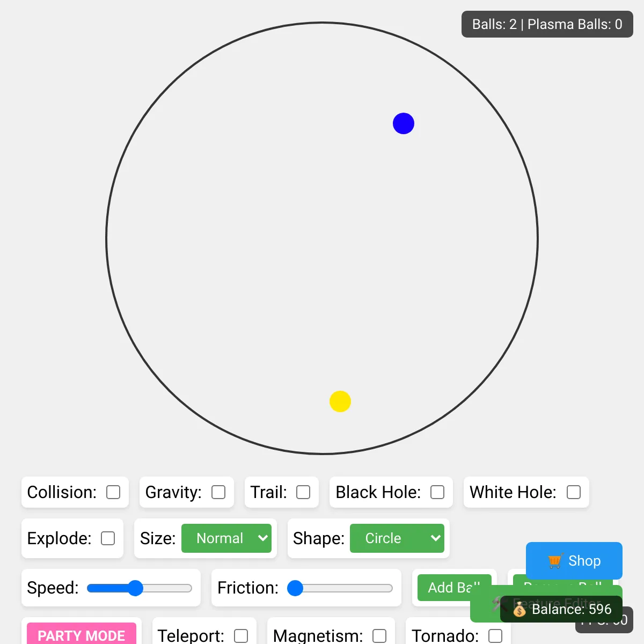Turn on the Trail checkbox

click(303, 492)
